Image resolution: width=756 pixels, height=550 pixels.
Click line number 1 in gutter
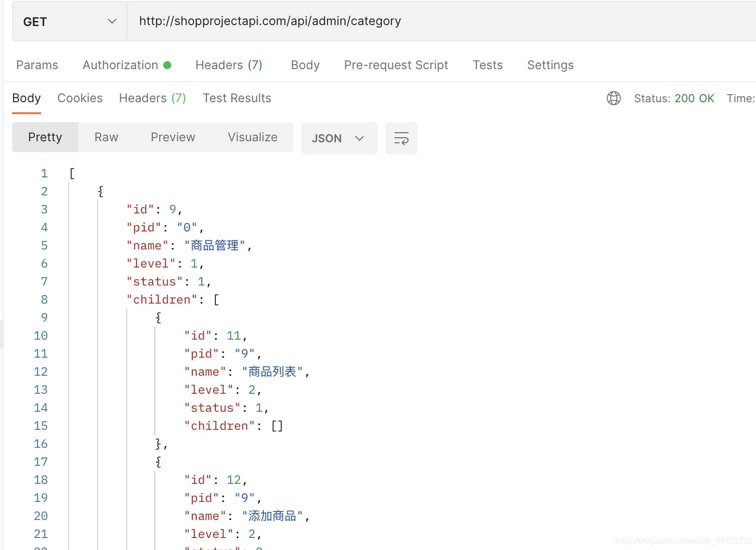point(44,173)
